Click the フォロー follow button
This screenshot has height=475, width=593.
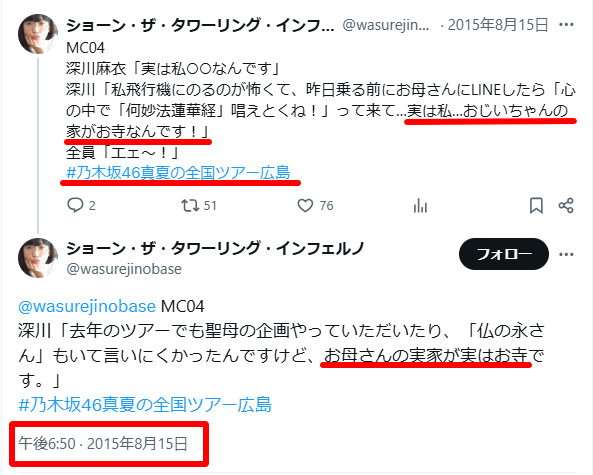tap(504, 254)
